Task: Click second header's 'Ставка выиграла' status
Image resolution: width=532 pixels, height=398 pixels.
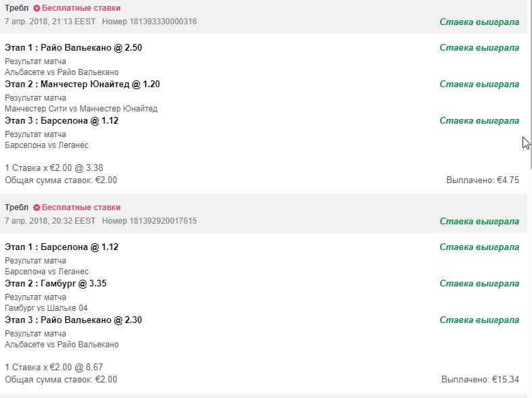Action: [x=479, y=222]
